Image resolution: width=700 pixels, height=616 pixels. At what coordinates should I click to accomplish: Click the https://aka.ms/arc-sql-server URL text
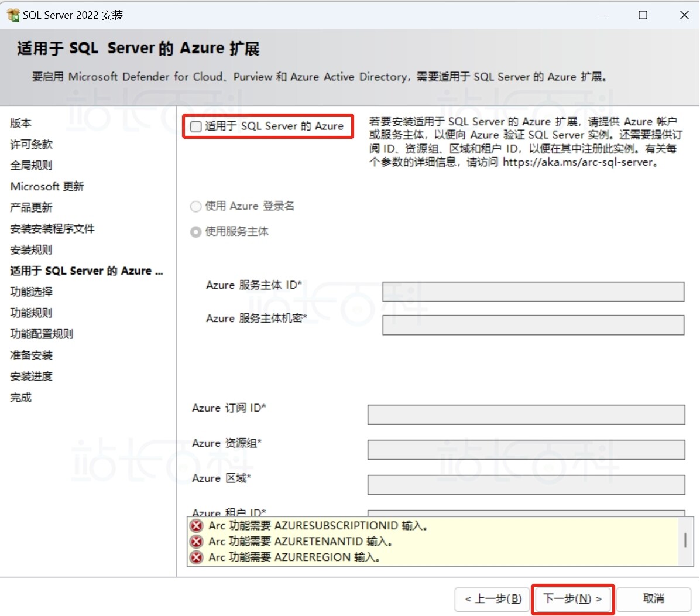(578, 162)
